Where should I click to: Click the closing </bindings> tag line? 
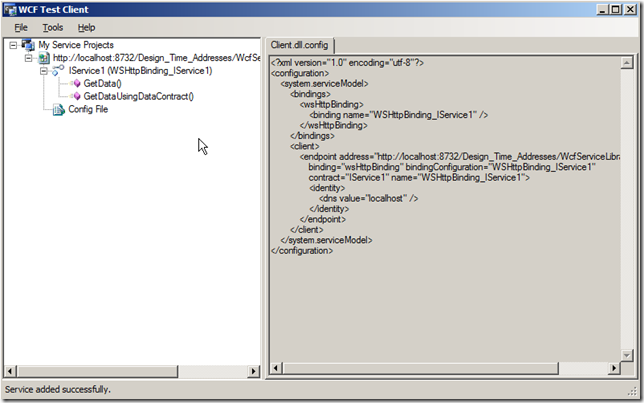313,136
